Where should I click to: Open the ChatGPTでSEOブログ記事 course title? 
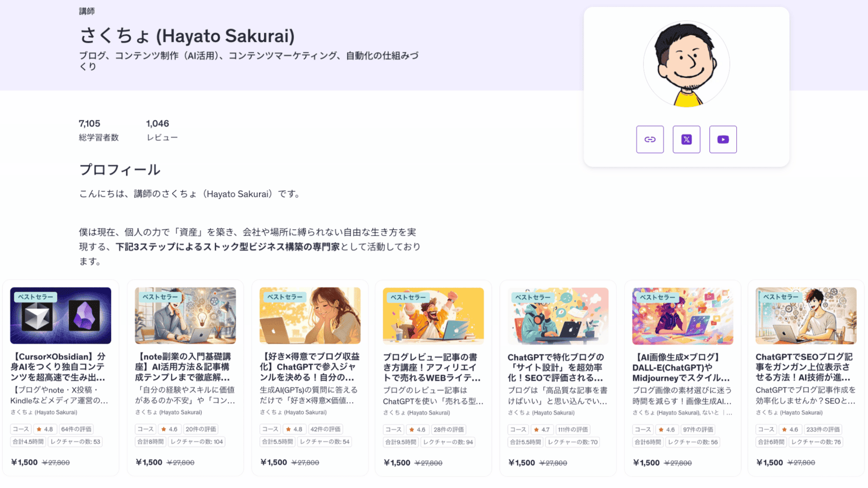click(x=806, y=367)
